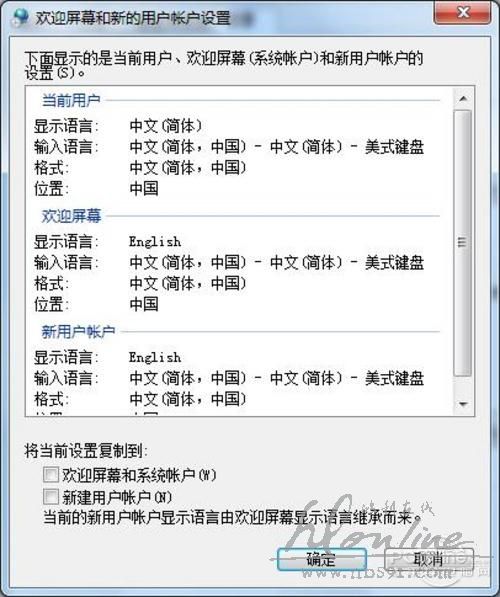Click the 取消 button

428,559
